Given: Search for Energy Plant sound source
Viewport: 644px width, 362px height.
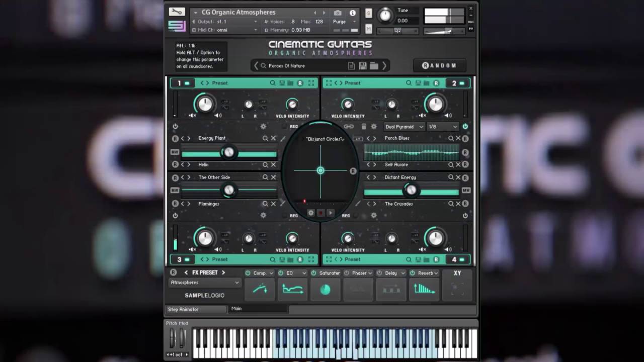Looking at the screenshot, I should (265, 138).
